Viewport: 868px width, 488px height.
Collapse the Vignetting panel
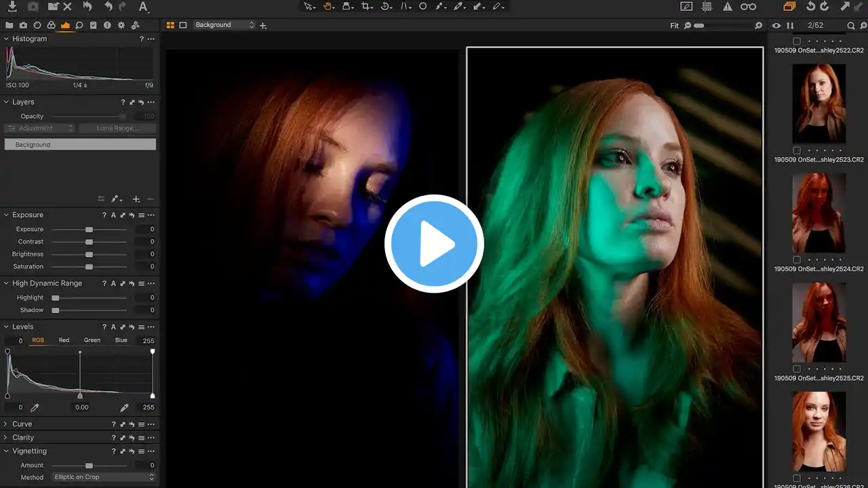pos(7,451)
